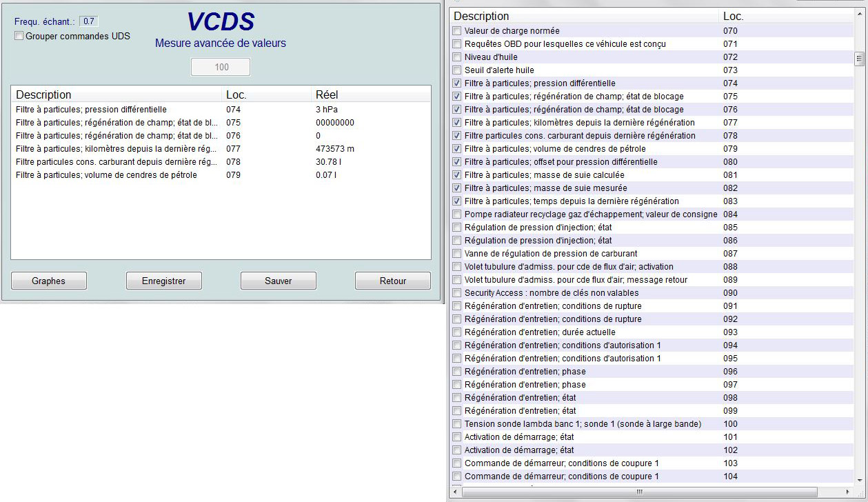The height and width of the screenshot is (502, 868).
Task: Uncheck Filtre à particules; pression différentielle
Action: [x=457, y=83]
